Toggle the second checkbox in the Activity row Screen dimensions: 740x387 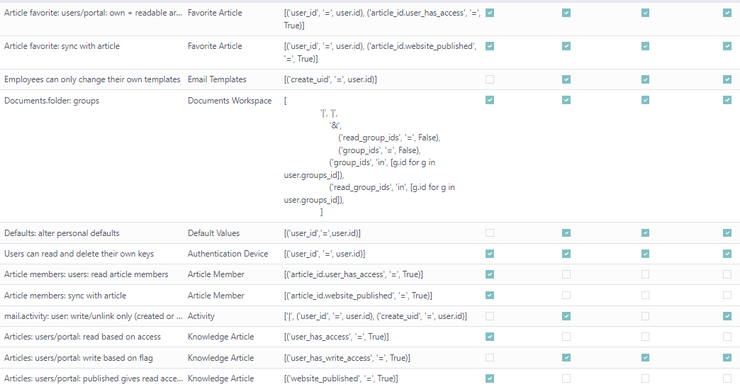(566, 316)
